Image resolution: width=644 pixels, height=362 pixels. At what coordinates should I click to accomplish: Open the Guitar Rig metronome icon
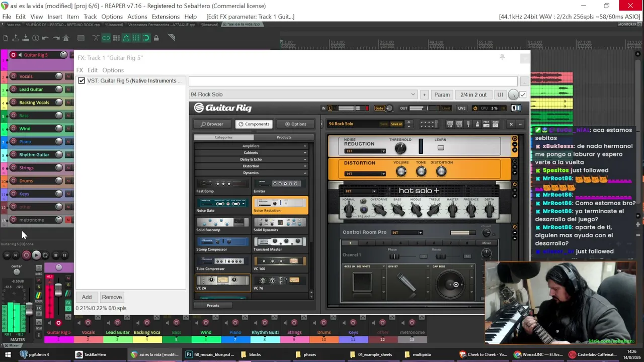477,124
